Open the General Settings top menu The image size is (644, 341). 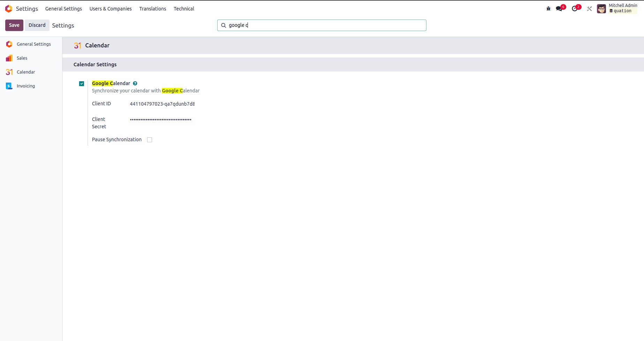coord(63,9)
